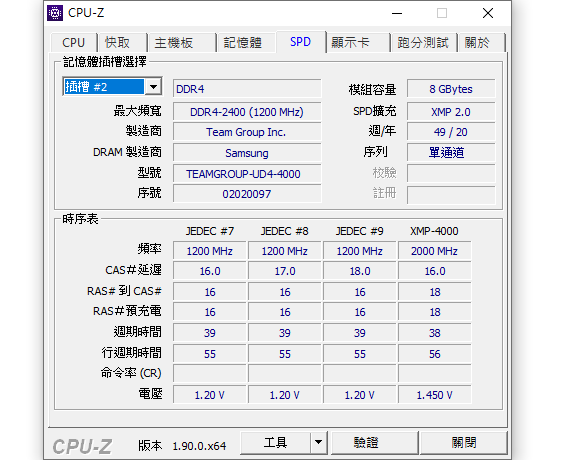Select the SPD tab
The width and height of the screenshot is (568, 460).
[300, 42]
